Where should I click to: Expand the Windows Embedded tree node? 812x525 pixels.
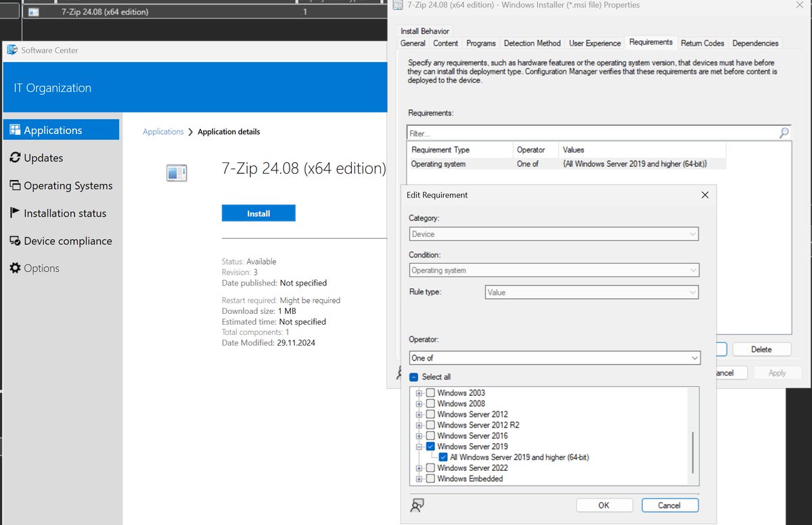click(x=420, y=480)
